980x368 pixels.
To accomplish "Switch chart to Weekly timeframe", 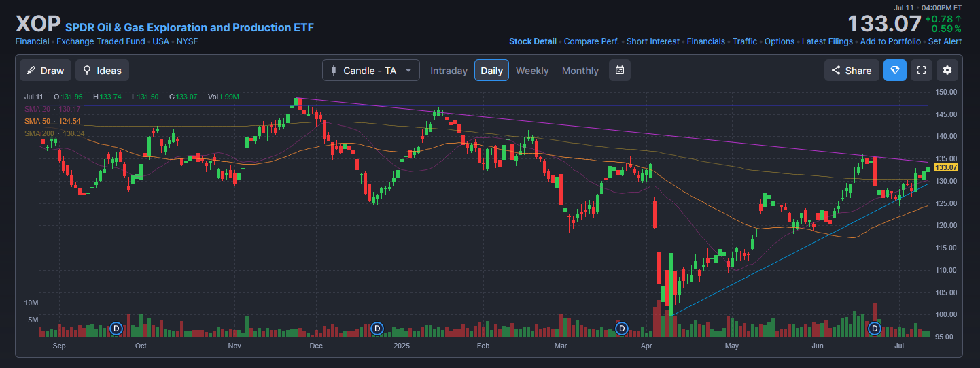I will (x=532, y=71).
